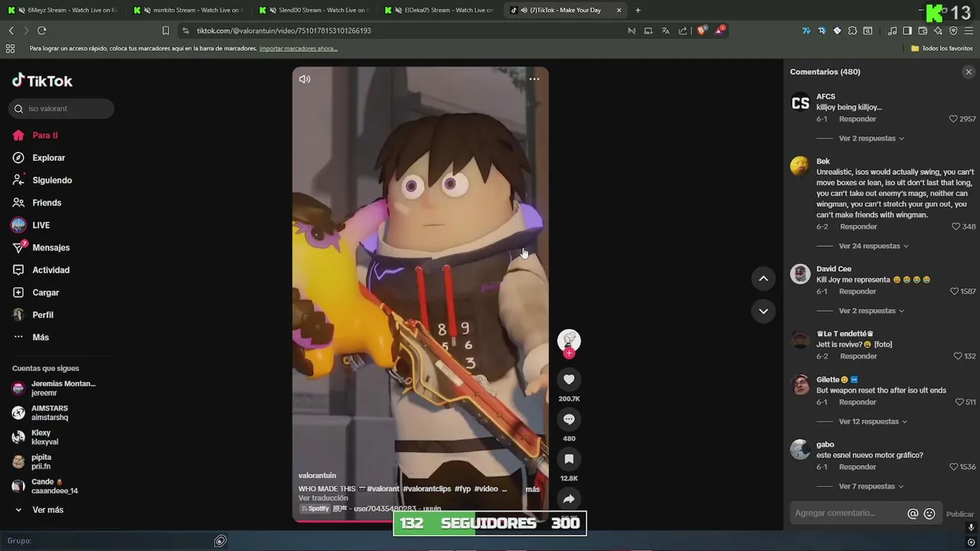Screen dimensions: 980x551
Task: Open Brave Shields lion icon
Action: coord(701,31)
